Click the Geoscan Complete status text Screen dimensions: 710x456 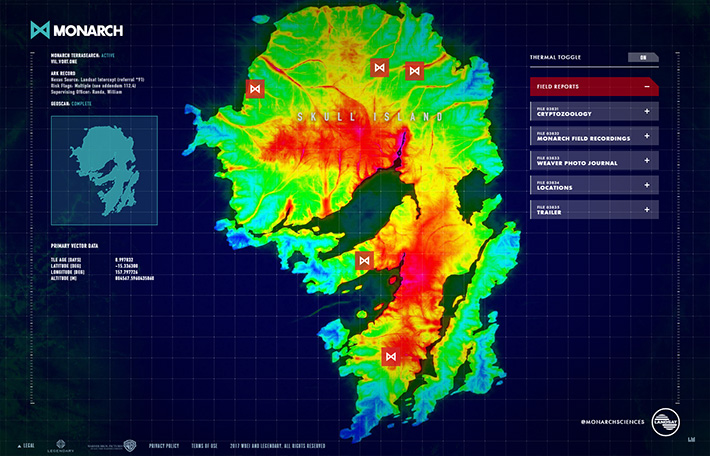pyautogui.click(x=71, y=104)
